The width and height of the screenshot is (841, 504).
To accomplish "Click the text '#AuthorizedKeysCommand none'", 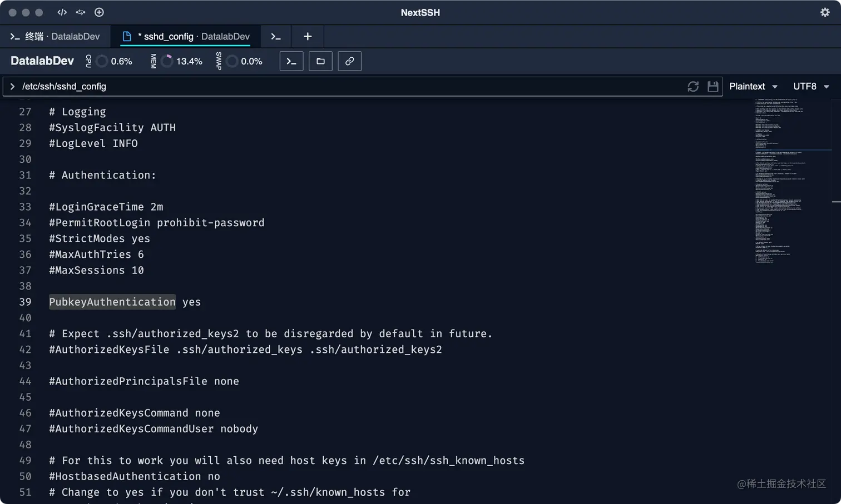I will 135,413.
